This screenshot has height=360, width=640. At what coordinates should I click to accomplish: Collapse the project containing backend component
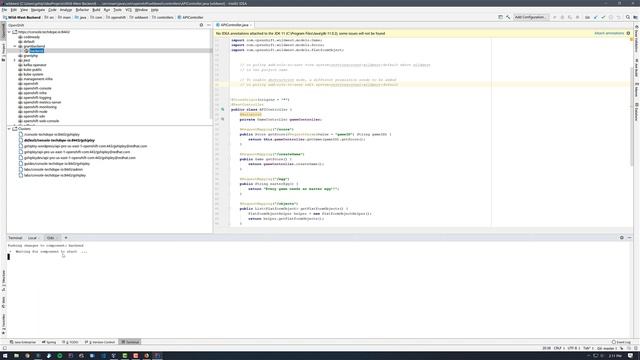(15, 46)
